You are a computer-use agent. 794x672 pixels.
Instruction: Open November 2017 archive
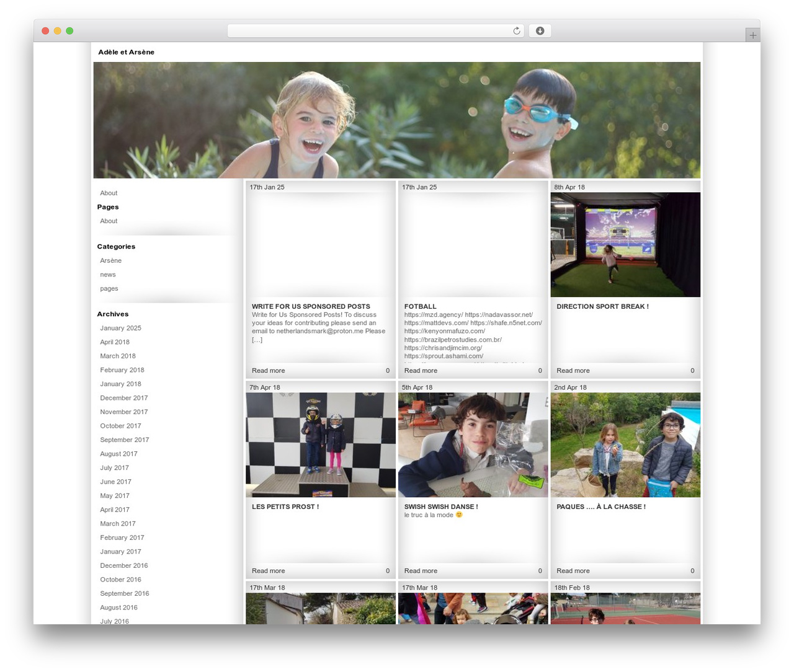coord(124,412)
